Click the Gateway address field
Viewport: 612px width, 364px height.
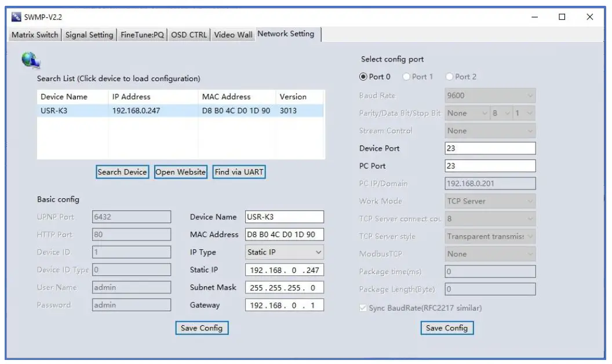click(284, 305)
